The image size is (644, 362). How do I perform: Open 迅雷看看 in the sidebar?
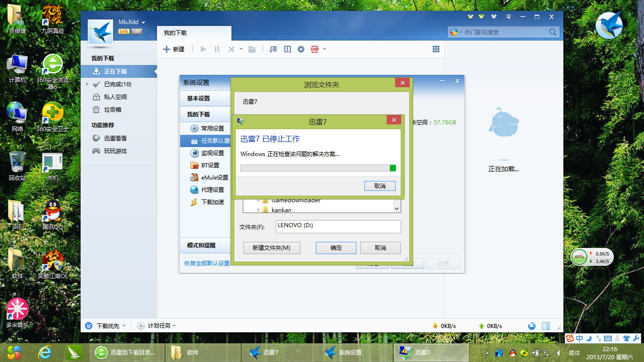tap(115, 138)
